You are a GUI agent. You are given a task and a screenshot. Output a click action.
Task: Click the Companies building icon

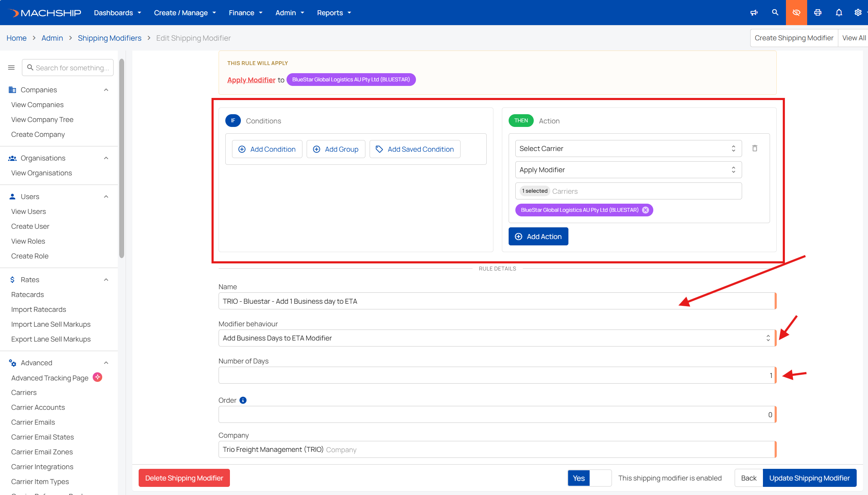[12, 90]
